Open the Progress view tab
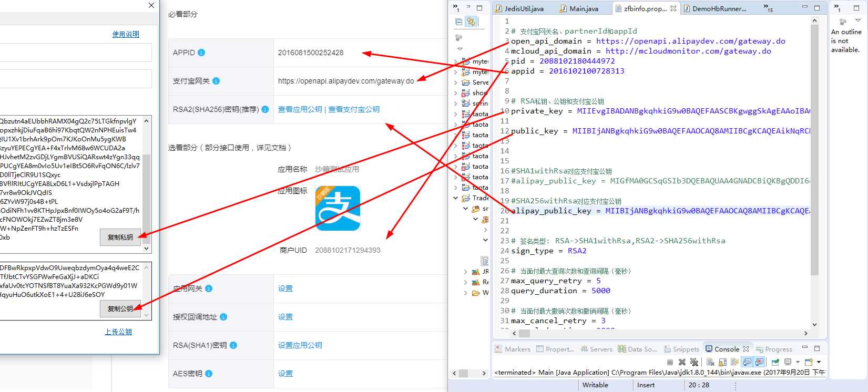Viewport: 868px width, 392px height. pyautogui.click(x=774, y=349)
